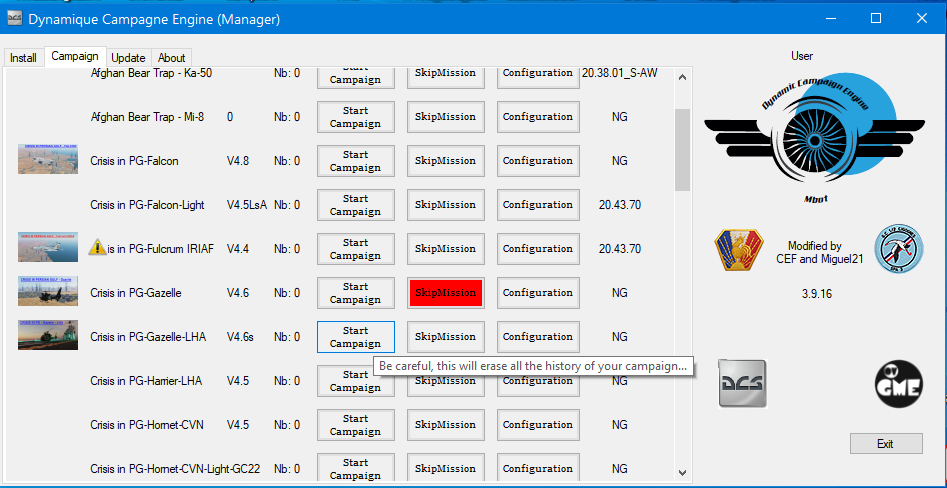Start Campaign for Afghan Bear Trap - Mi-8
Viewport: 947px width, 488px height.
[x=356, y=117]
